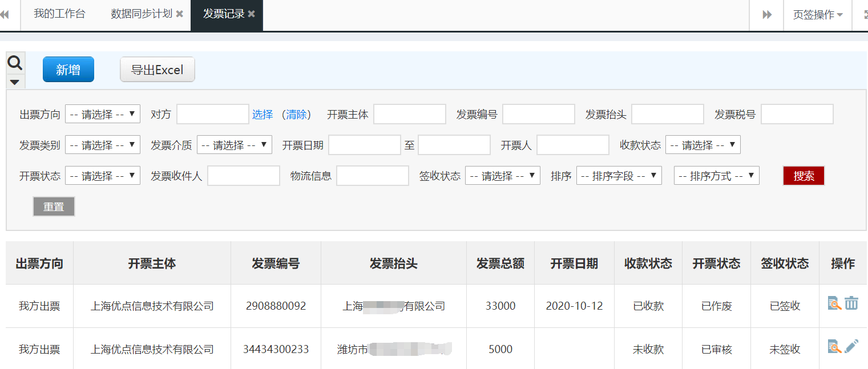The image size is (868, 369).
Task: Click the 发票总额 column header
Action: [500, 263]
